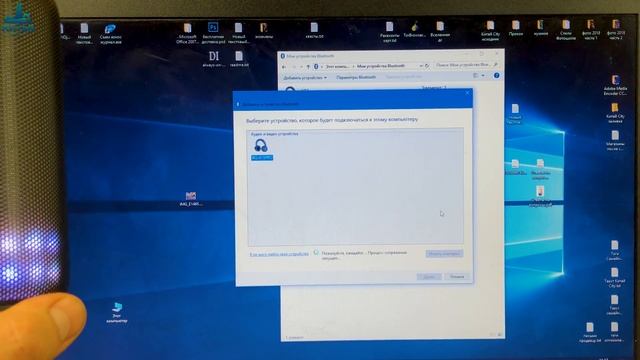Click the help icon in Bluetooth window
Screen dimensions: 640x360
coord(496,76)
